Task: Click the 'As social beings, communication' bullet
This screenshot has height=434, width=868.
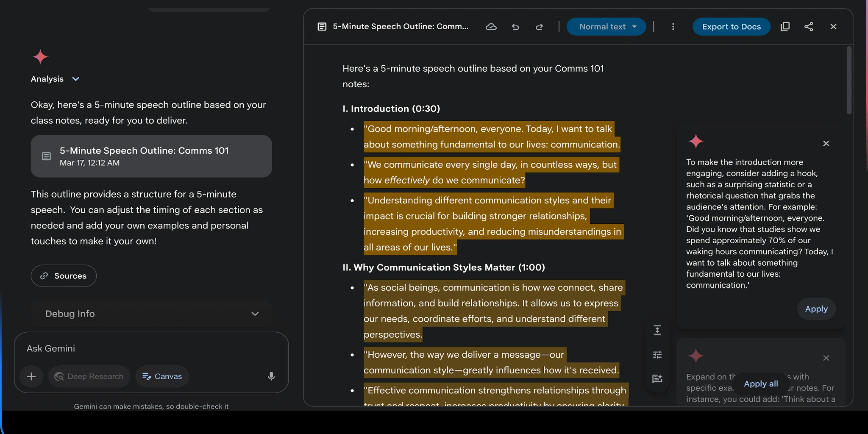Action: pyautogui.click(x=494, y=311)
